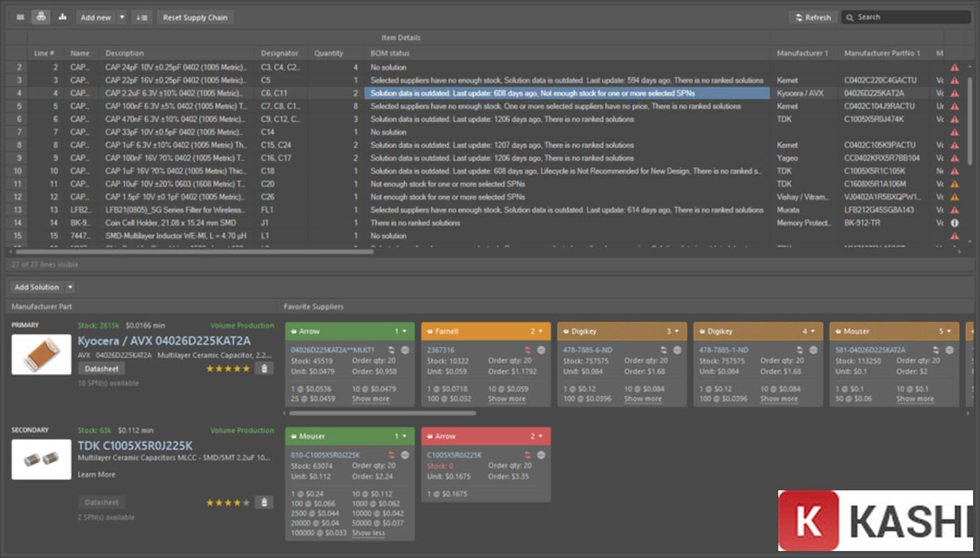Select the hierarchy view icon in toolbar
Screen dimensions: 980x558
pos(41,17)
